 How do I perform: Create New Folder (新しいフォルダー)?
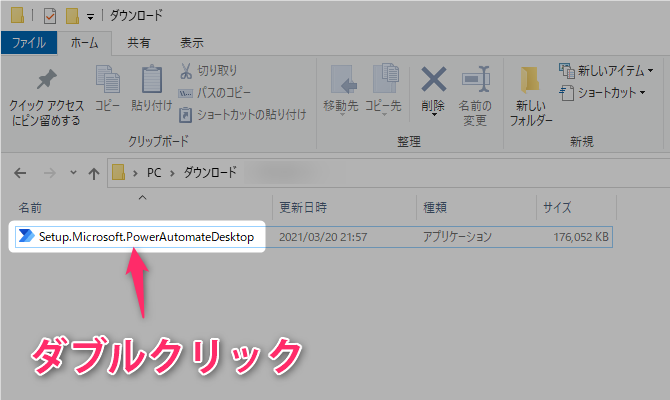531,96
